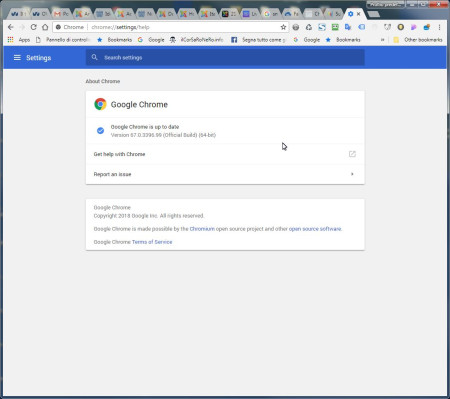450x399 pixels.
Task: Close the active Settings tab
Action: pos(358,14)
